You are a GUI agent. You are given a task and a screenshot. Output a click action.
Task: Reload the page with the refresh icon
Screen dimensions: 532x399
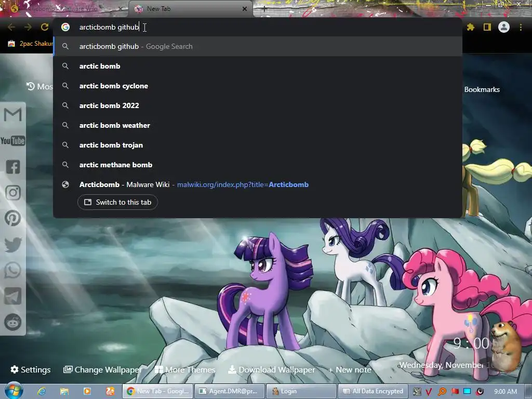coord(45,27)
